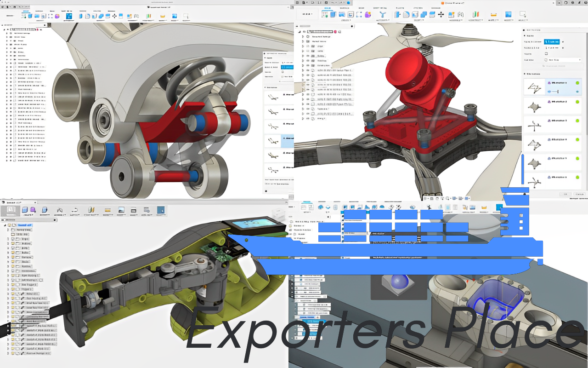Toggle the checkbox in suspension window dialog
The height and width of the screenshot is (368, 588).
click(283, 72)
